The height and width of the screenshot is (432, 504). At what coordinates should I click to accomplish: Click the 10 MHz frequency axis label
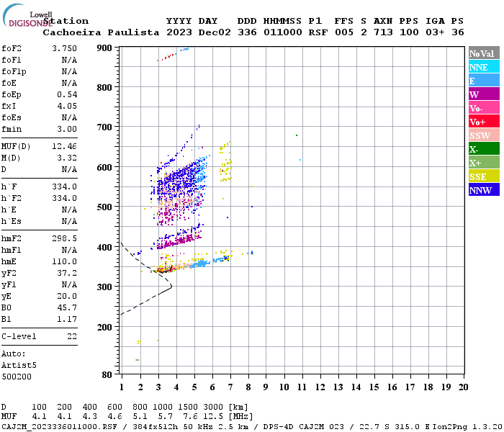[x=284, y=387]
